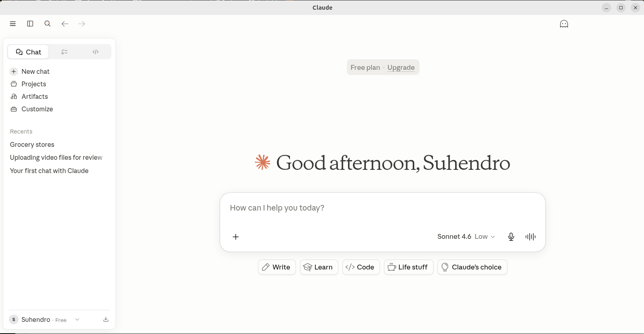This screenshot has width=644, height=334.
Task: Open incognito ghost chat icon
Action: pyautogui.click(x=564, y=24)
